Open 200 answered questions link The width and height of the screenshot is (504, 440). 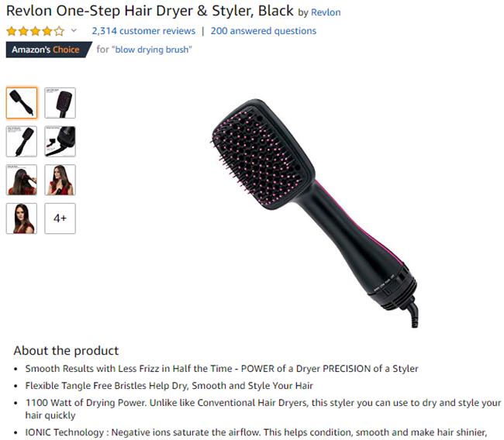pos(264,31)
